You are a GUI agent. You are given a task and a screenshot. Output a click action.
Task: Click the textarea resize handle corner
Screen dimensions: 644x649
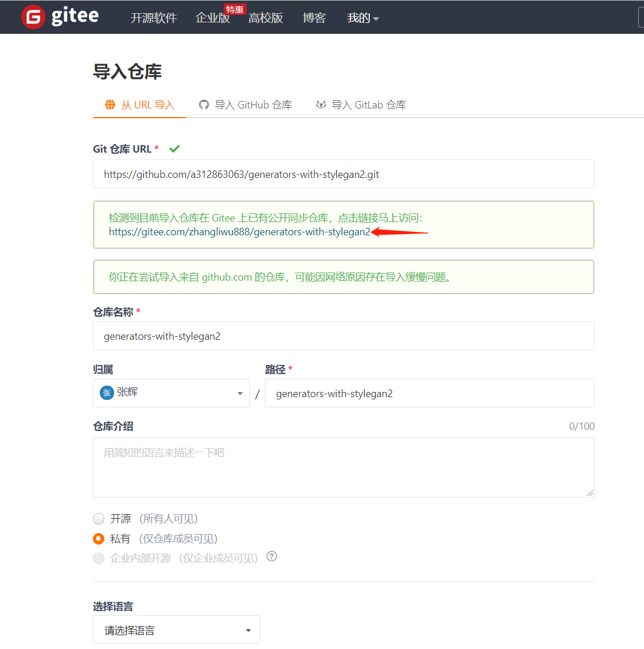pyautogui.click(x=590, y=492)
